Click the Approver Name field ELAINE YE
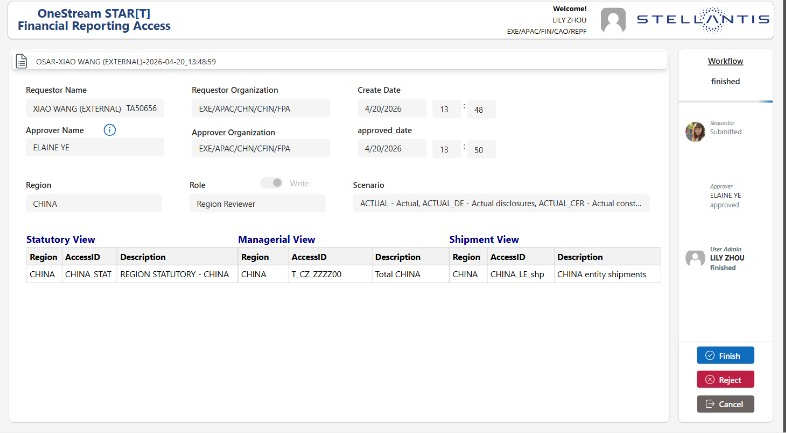The image size is (786, 433). [x=95, y=147]
